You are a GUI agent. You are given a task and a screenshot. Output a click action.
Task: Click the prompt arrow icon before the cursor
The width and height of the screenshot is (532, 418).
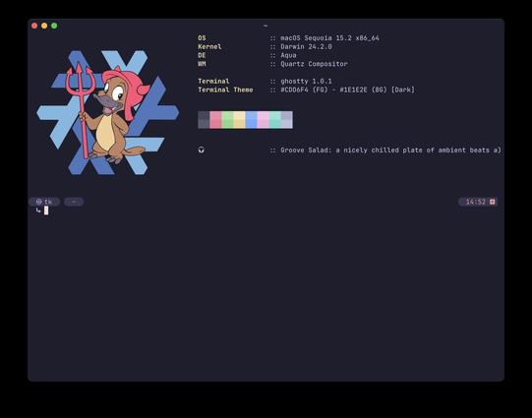pyautogui.click(x=38, y=210)
